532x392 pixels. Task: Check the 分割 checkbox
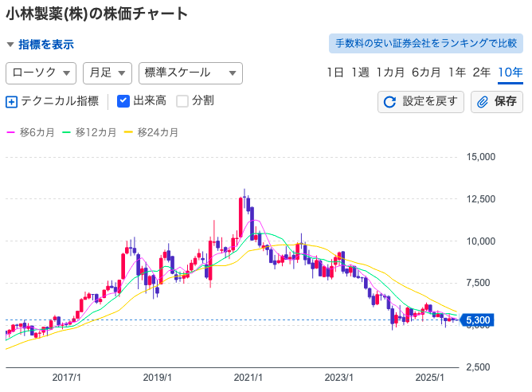182,101
